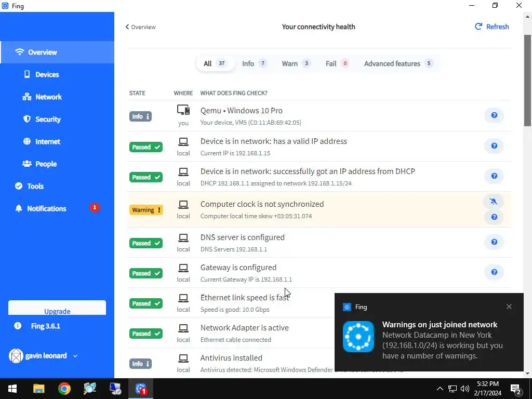532x399 pixels.
Task: Switch to the Fail filter tab
Action: click(x=337, y=63)
